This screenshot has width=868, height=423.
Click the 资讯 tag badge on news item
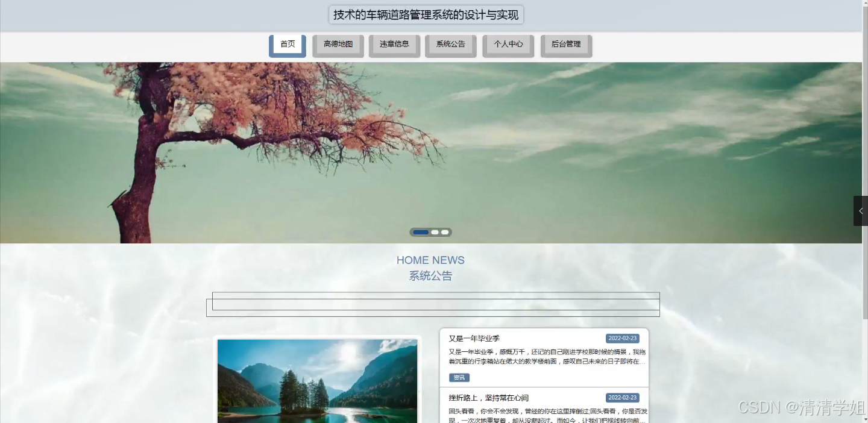point(459,377)
